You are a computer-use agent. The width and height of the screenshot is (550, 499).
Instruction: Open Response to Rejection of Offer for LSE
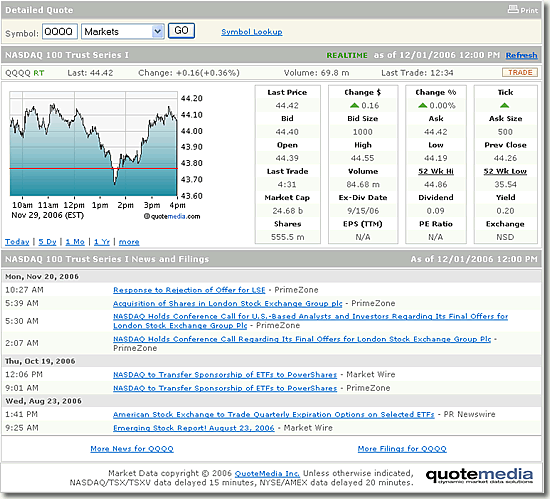[x=189, y=290]
